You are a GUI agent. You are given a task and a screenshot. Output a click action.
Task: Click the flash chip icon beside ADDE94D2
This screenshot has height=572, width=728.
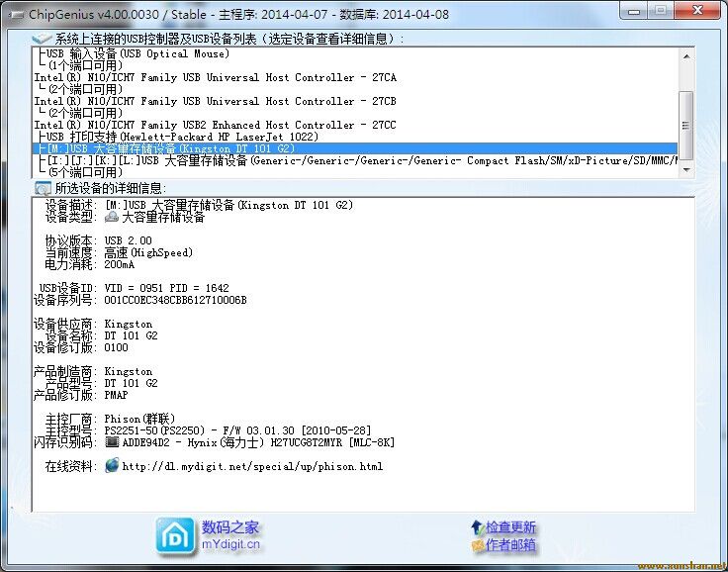point(112,442)
